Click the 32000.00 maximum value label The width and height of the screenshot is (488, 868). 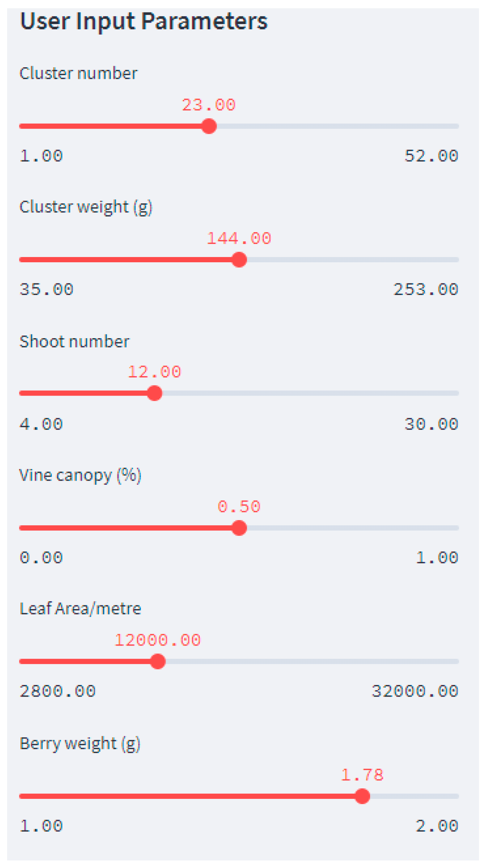(x=415, y=691)
